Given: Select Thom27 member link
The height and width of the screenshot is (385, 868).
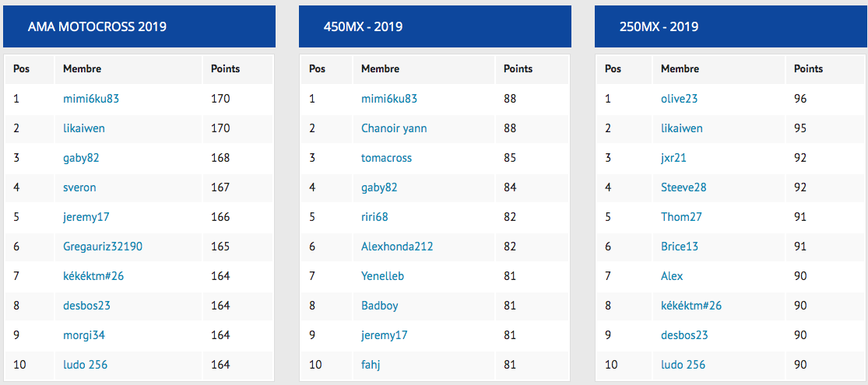Looking at the screenshot, I should point(681,217).
